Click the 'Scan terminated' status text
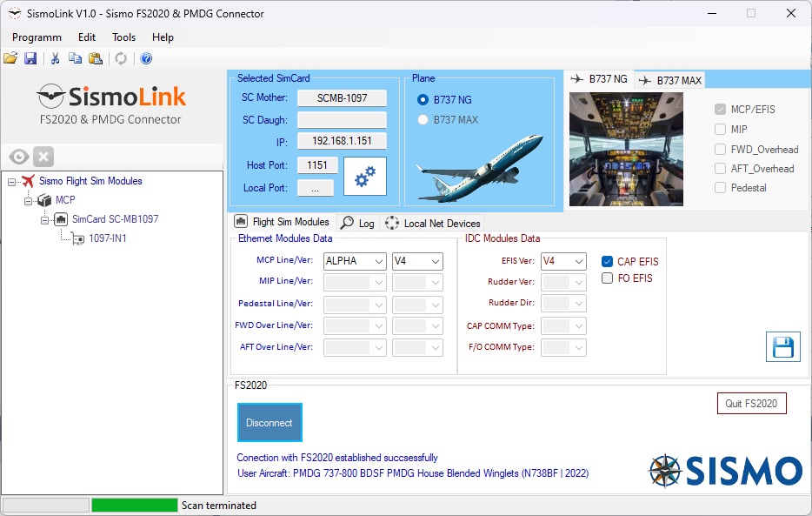The height and width of the screenshot is (516, 812). 218,505
